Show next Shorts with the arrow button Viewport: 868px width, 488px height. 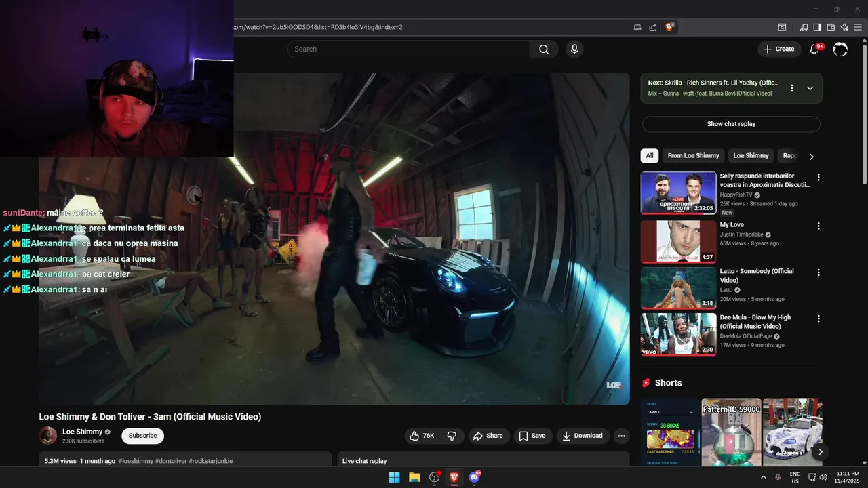[820, 451]
